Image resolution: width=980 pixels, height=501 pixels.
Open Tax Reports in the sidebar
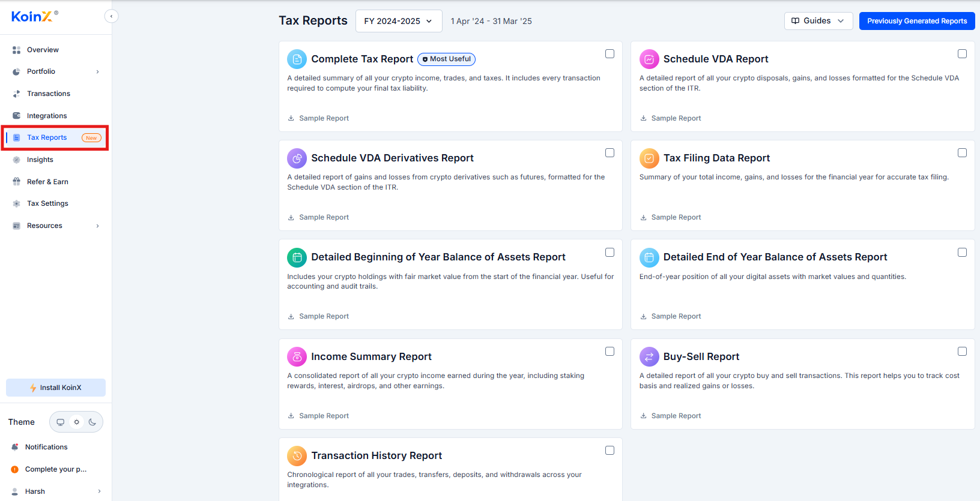click(55, 137)
